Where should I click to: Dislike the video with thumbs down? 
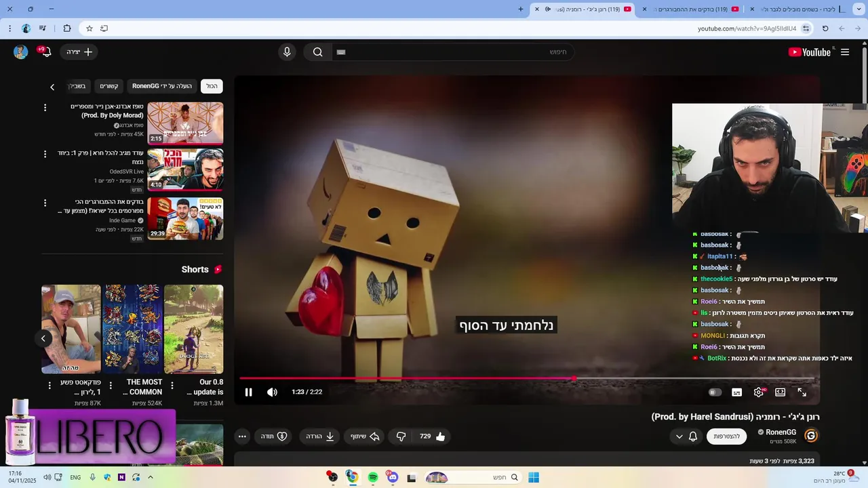401,436
